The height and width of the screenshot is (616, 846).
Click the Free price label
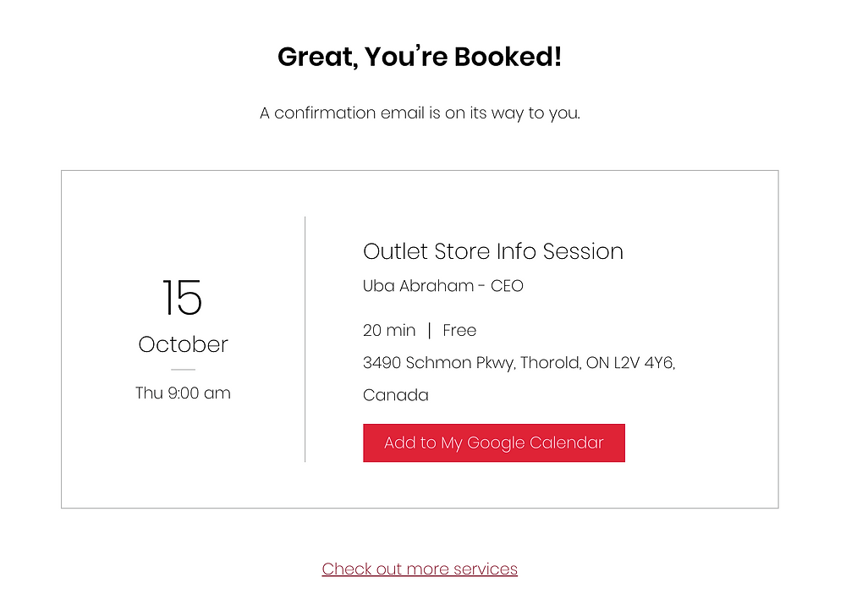click(459, 330)
